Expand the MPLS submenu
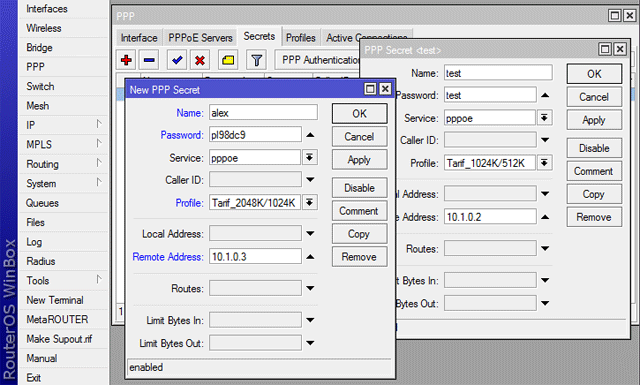 [63, 145]
